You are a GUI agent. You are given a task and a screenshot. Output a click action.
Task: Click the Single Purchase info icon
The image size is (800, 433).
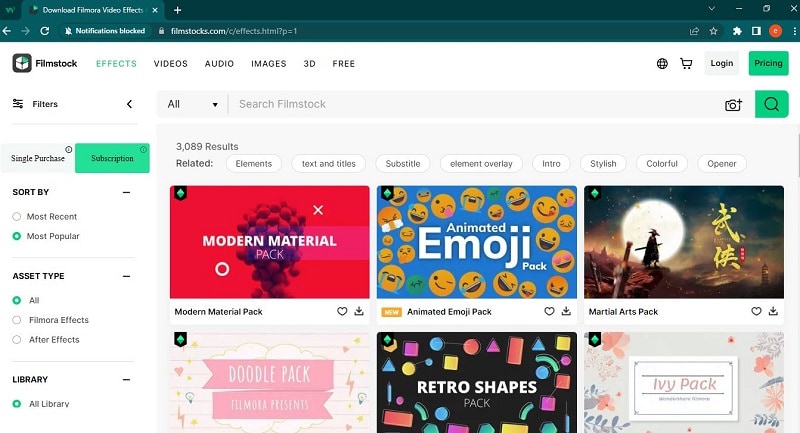[68, 149]
